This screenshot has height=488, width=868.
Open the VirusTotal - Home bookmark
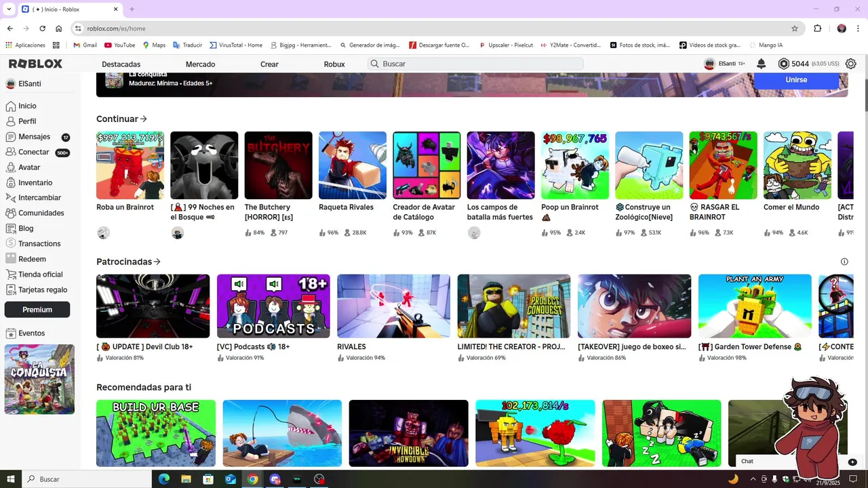click(235, 45)
